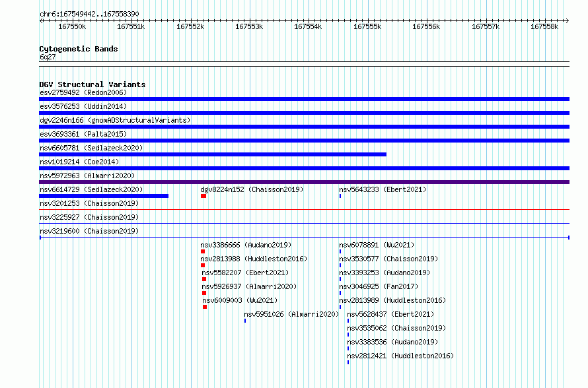The image size is (588, 388).
Task: Open nsv2813989 (Huddleston2016) label
Action: [x=392, y=300]
